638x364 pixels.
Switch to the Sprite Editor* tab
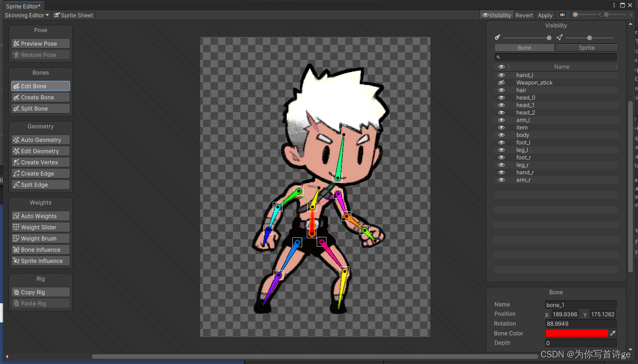pyautogui.click(x=23, y=6)
